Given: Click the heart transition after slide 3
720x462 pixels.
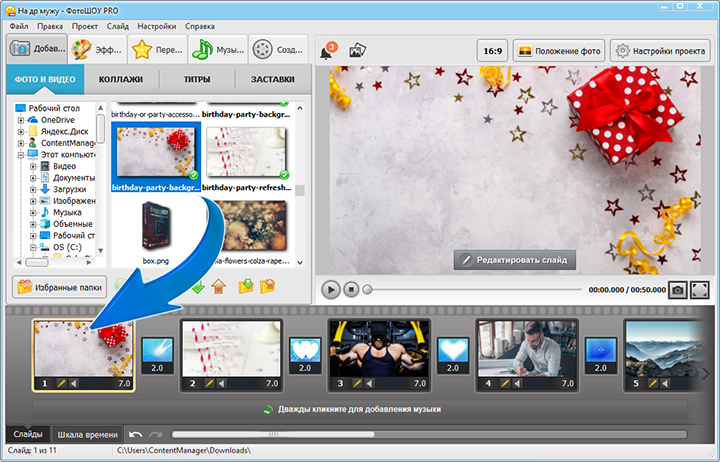Looking at the screenshot, I should point(453,352).
